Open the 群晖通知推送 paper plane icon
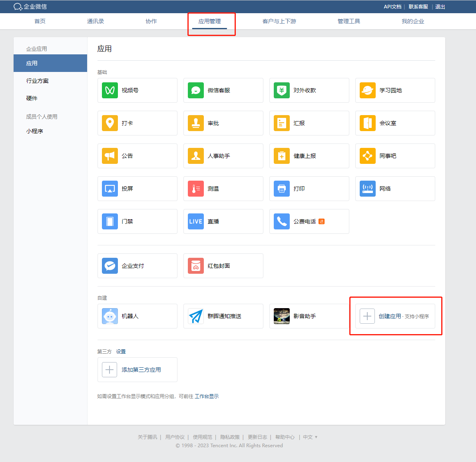This screenshot has width=476, height=462. (196, 316)
